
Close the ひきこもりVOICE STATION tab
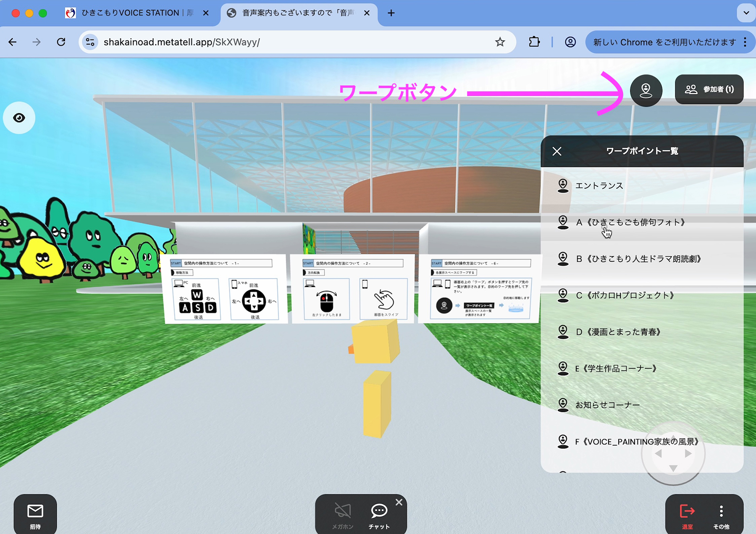point(206,13)
